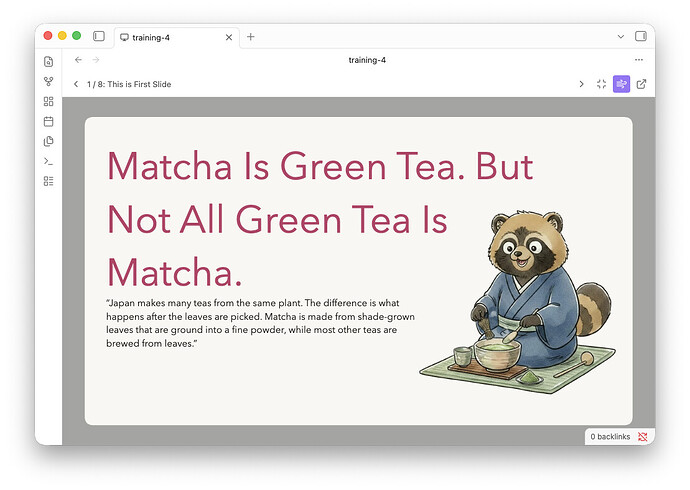Toggle fullscreen collapse arrows icon
Viewport: 690px width, 490px height.
(601, 84)
